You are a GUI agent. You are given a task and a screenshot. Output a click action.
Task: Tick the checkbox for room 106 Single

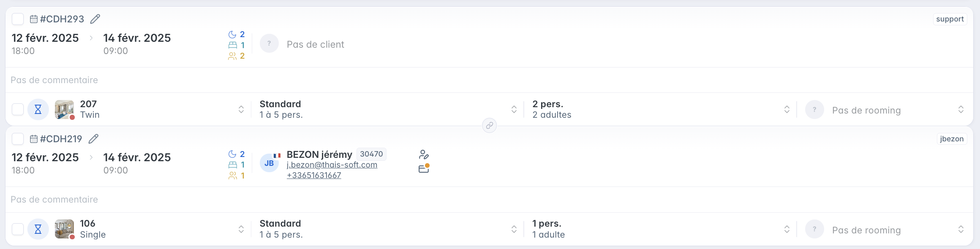point(18,229)
